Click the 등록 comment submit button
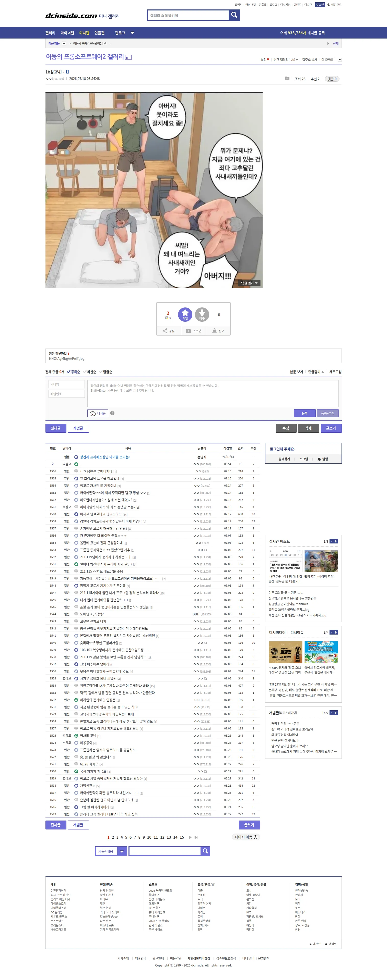 [x=305, y=413]
